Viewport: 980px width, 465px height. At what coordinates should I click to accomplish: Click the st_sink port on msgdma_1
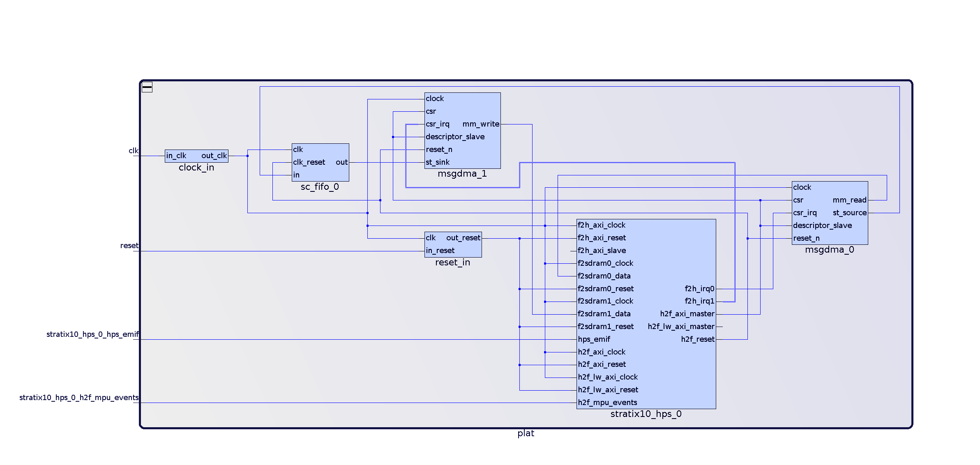[x=438, y=162]
